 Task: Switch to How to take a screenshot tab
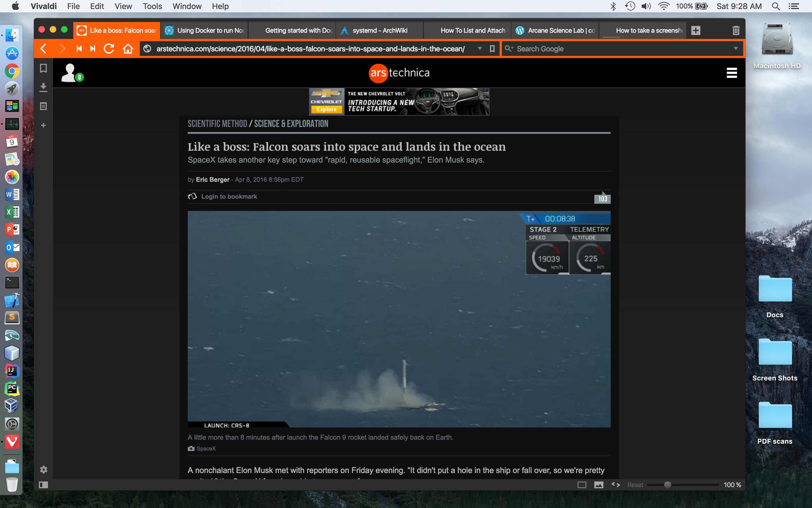[643, 30]
